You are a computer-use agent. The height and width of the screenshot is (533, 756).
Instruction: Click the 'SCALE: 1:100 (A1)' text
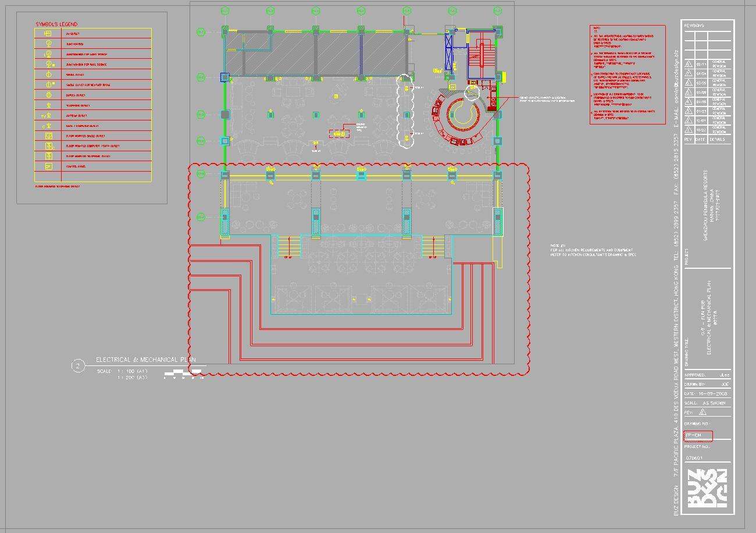click(123, 371)
